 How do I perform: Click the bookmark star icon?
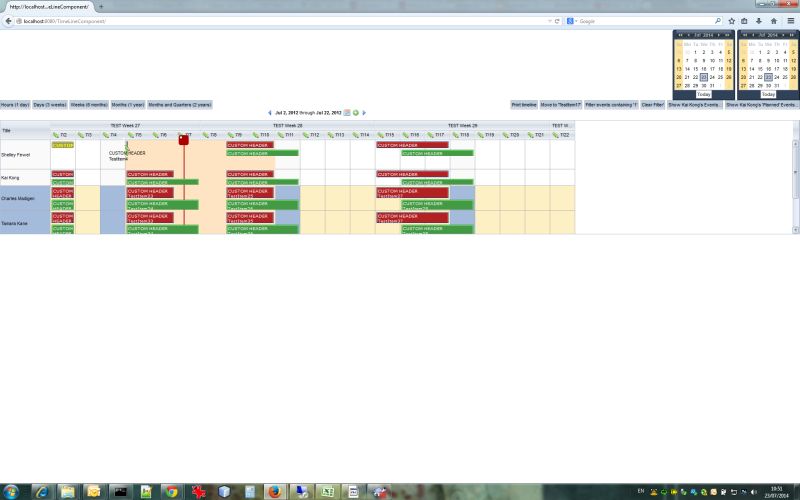point(731,20)
